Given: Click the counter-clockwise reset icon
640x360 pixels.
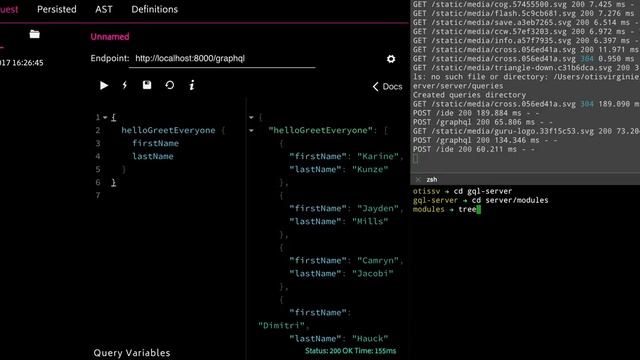Looking at the screenshot, I should pyautogui.click(x=170, y=85).
